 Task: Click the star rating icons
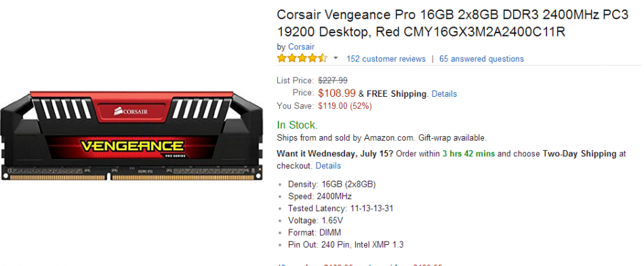click(302, 58)
